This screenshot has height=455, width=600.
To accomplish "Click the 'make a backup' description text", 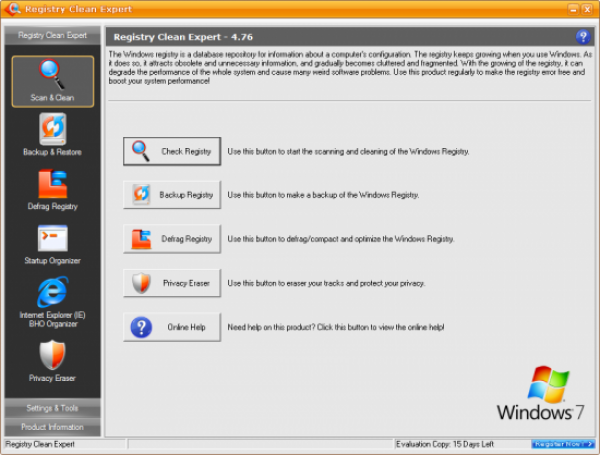I will pyautogui.click(x=323, y=195).
